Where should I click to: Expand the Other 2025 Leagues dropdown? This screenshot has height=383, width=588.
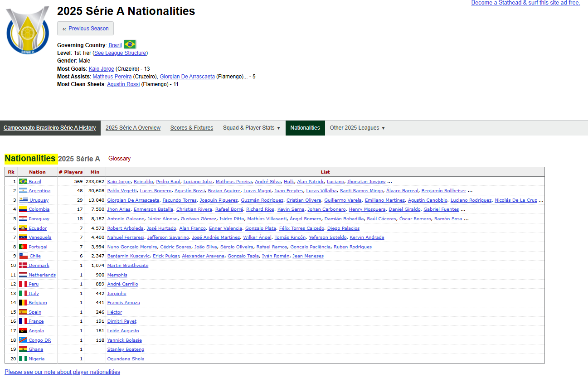[357, 128]
